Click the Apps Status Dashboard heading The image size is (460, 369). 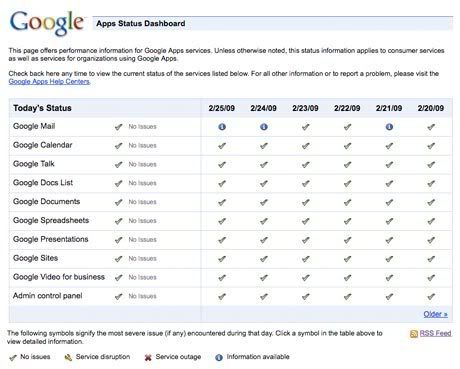click(x=141, y=24)
